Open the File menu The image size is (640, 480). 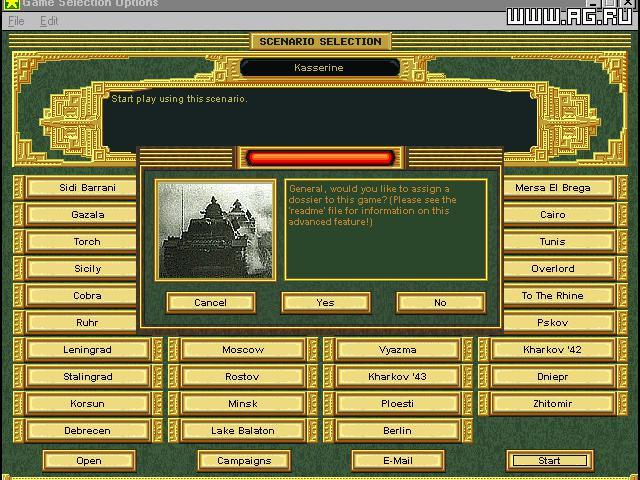click(16, 21)
